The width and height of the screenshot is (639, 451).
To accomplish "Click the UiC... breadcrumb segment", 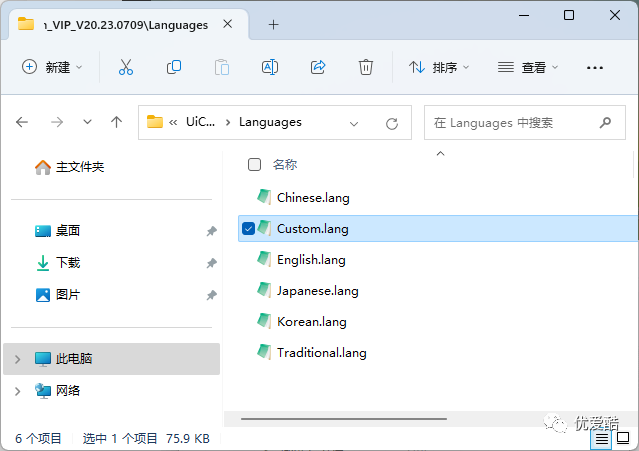I will tap(200, 122).
